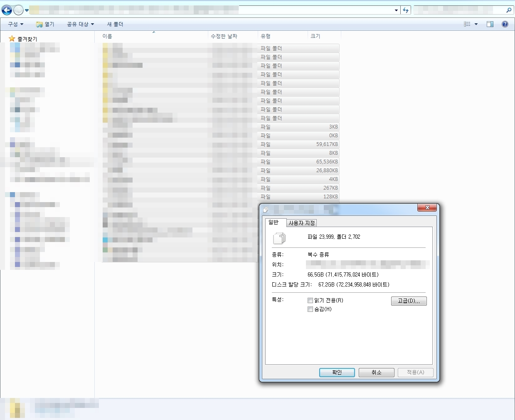Viewport: 515px width, 420px height.
Task: Select the file row sized 26,880KB
Action: click(221, 170)
